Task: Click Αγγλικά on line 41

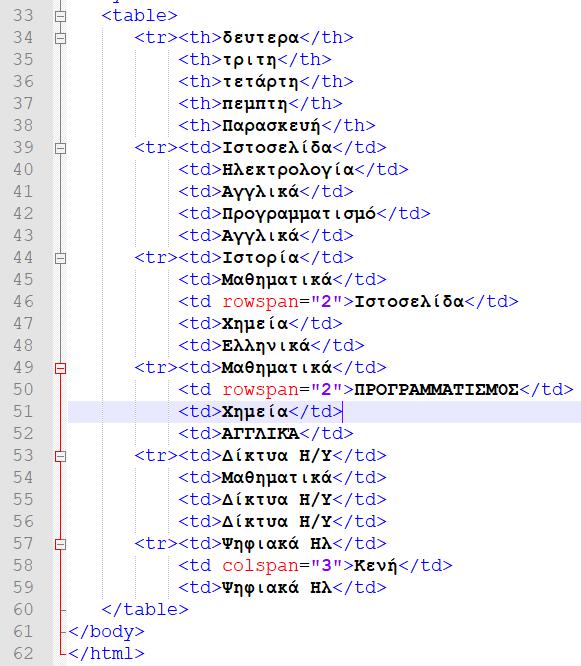Action: (261, 192)
